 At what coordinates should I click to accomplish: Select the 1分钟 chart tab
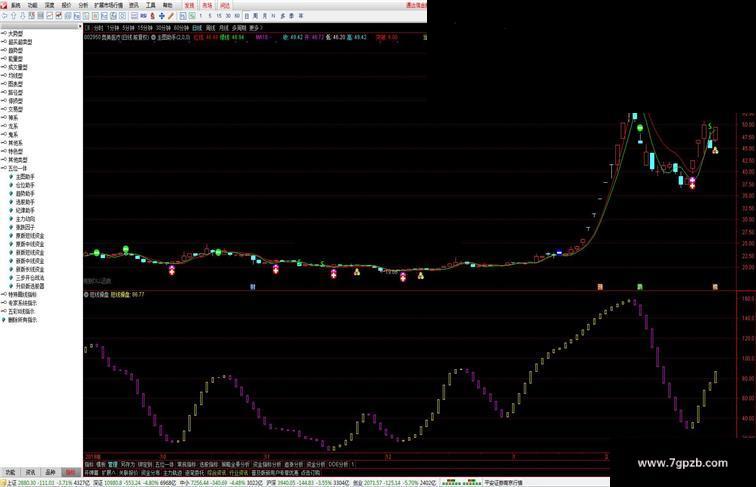coord(112,28)
